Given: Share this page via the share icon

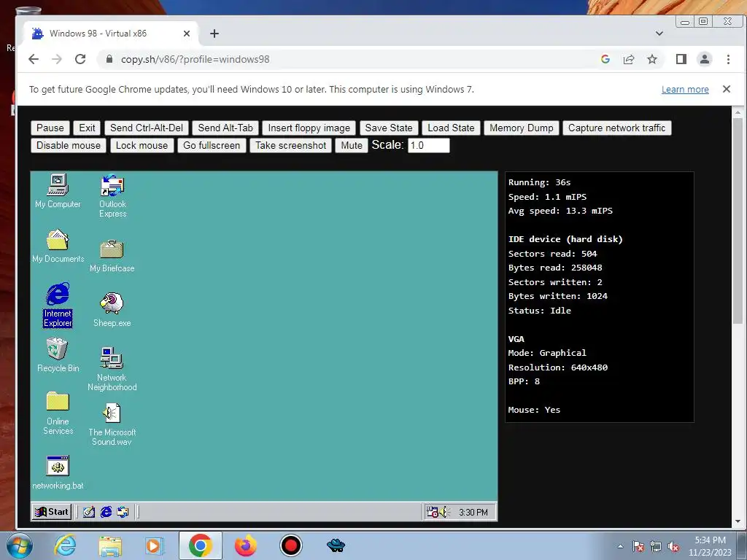Looking at the screenshot, I should click(x=629, y=59).
